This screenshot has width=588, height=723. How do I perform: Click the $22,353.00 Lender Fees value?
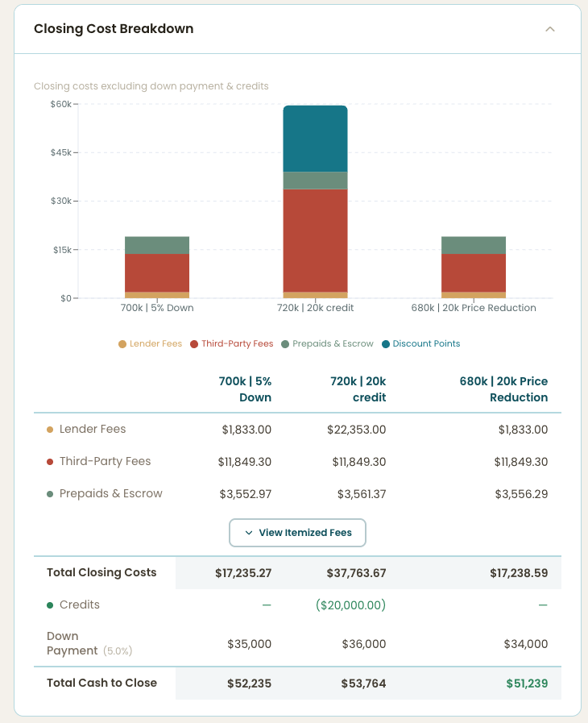[x=357, y=430]
